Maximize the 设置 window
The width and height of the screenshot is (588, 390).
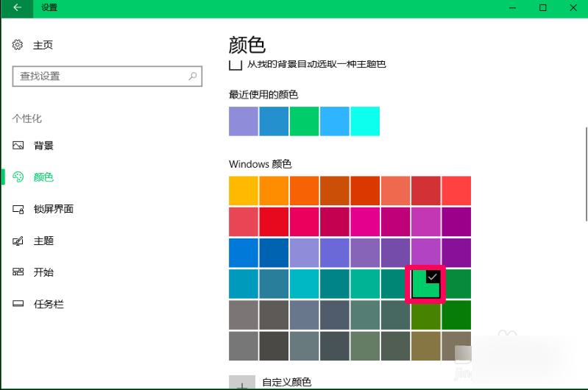(542, 7)
